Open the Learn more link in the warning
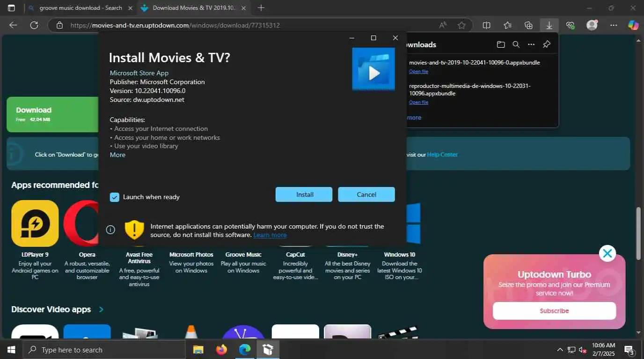Image resolution: width=644 pixels, height=359 pixels. 270,235
